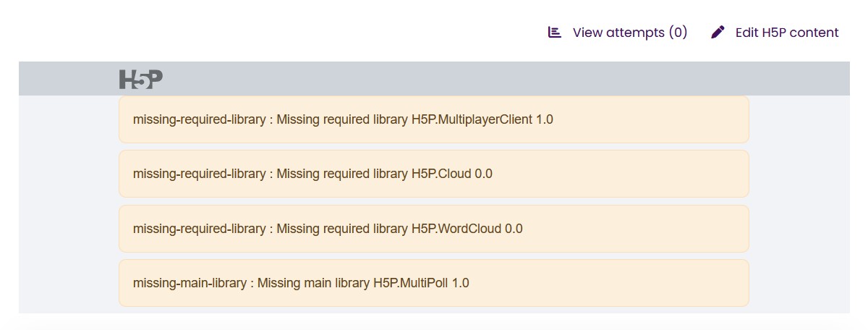The width and height of the screenshot is (868, 330).
Task: Click the pencil icon for editing
Action: click(718, 33)
